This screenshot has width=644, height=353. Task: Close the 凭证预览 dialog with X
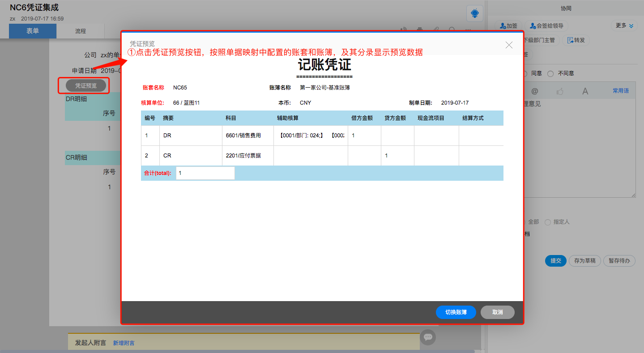tap(509, 45)
